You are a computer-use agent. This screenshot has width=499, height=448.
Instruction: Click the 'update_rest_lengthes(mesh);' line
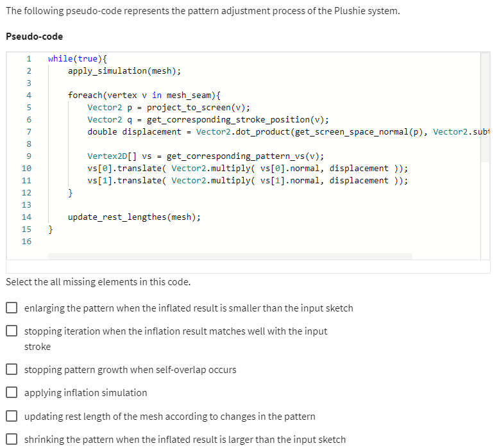point(134,217)
